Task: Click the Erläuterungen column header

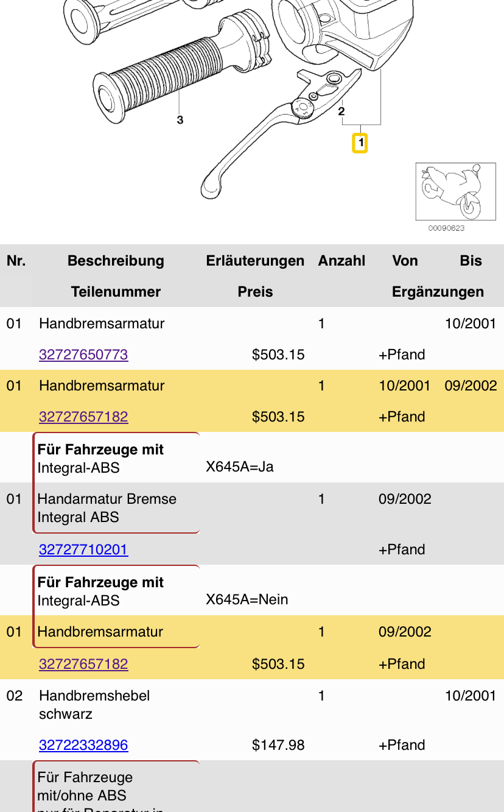Action: point(255,261)
